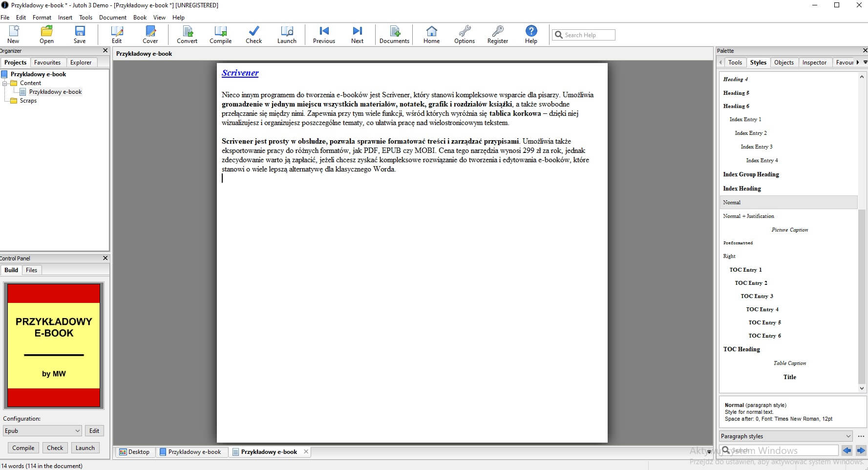The height and width of the screenshot is (470, 868).
Task: Open the Epub configuration dropdown
Action: pyautogui.click(x=42, y=431)
